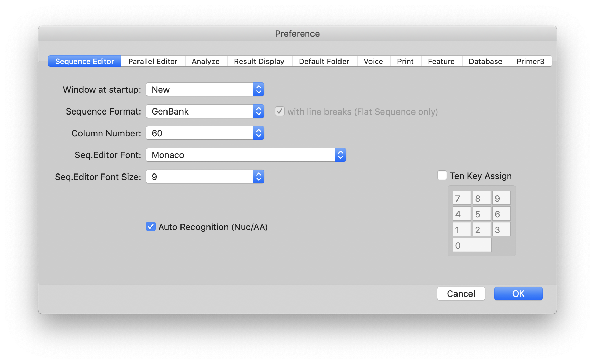This screenshot has width=595, height=364.
Task: Select the Result Display tab
Action: 259,61
